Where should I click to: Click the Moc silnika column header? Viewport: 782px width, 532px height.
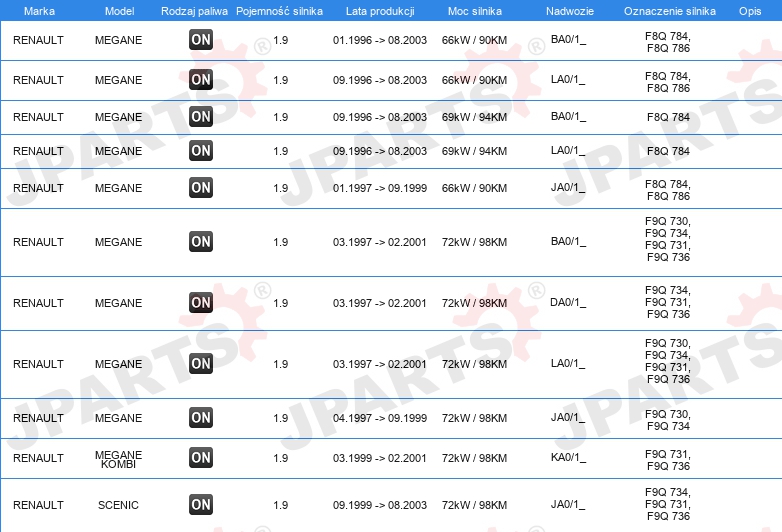click(x=474, y=11)
